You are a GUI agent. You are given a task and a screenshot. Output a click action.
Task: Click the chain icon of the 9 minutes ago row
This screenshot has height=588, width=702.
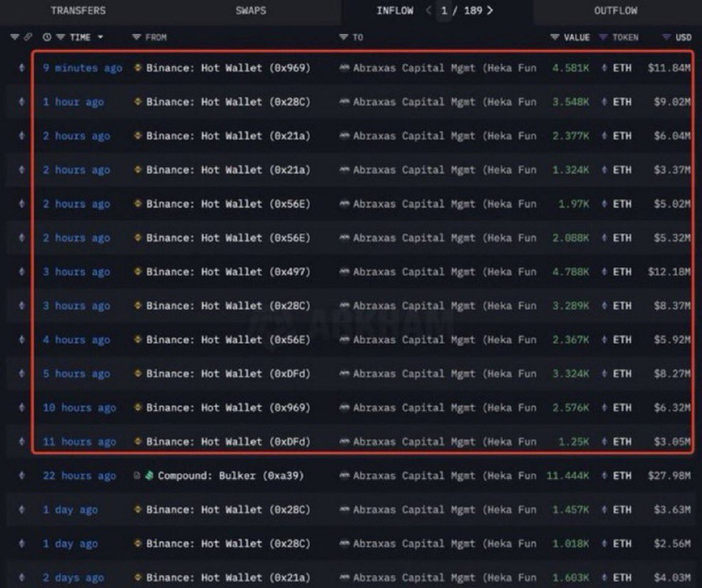[21, 68]
